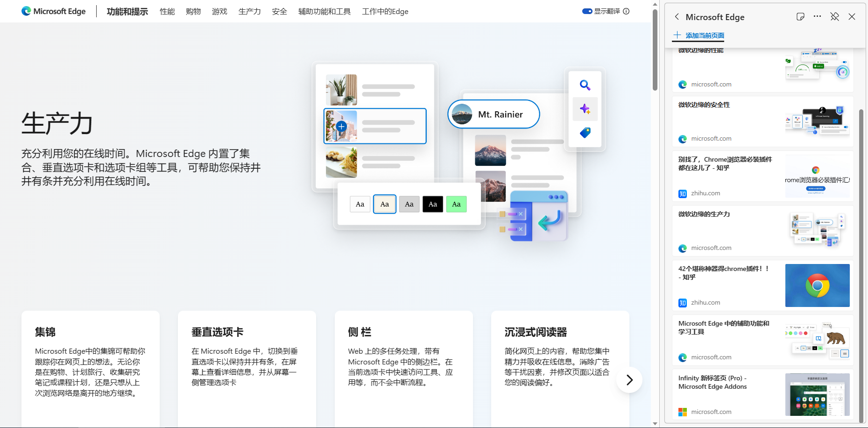Open the 游戏 menu item

coord(219,11)
